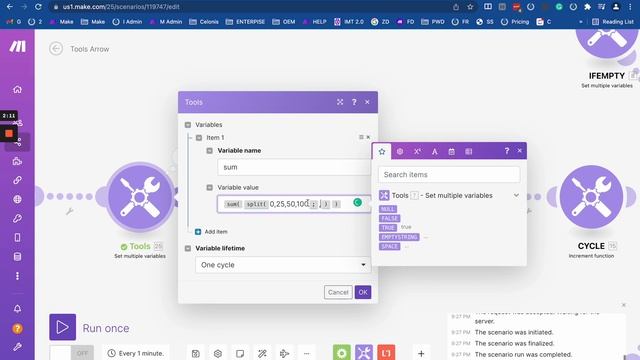
Task: Switch to Math functions tab
Action: tap(417, 151)
